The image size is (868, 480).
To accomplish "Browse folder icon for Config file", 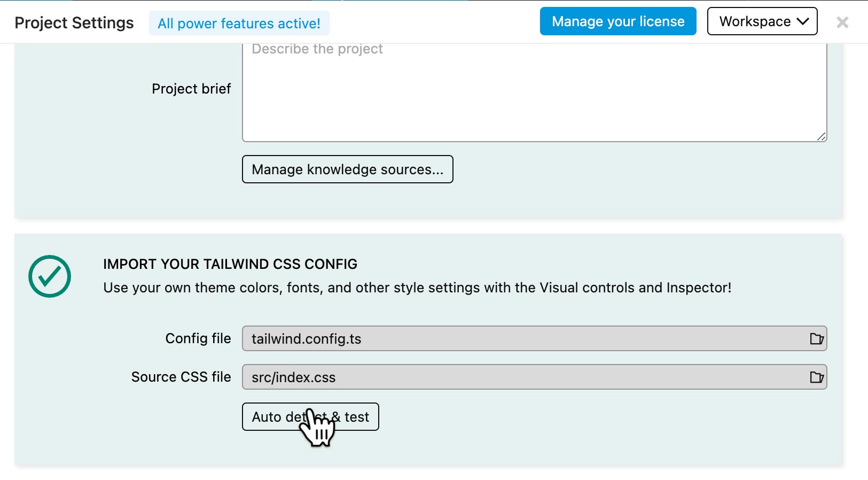I will (x=817, y=338).
